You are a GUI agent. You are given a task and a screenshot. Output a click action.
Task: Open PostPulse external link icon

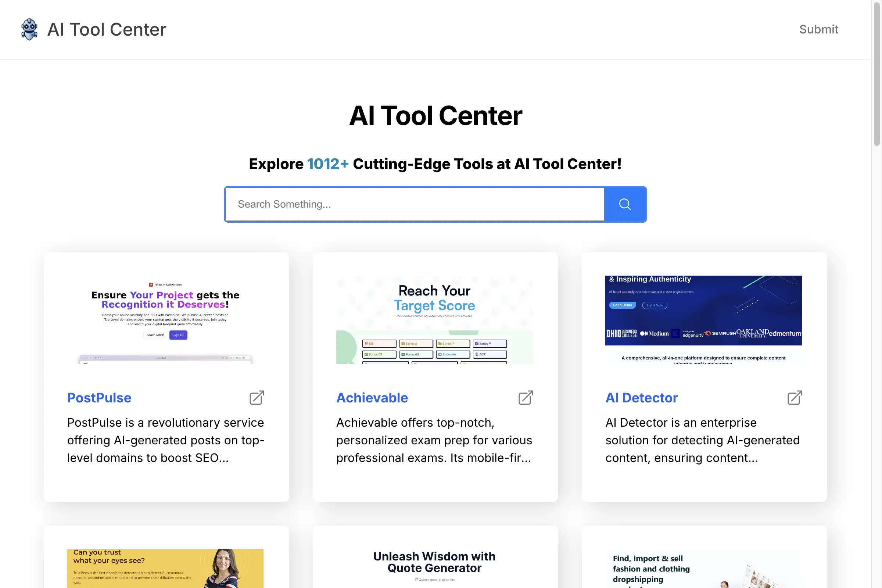pos(257,397)
